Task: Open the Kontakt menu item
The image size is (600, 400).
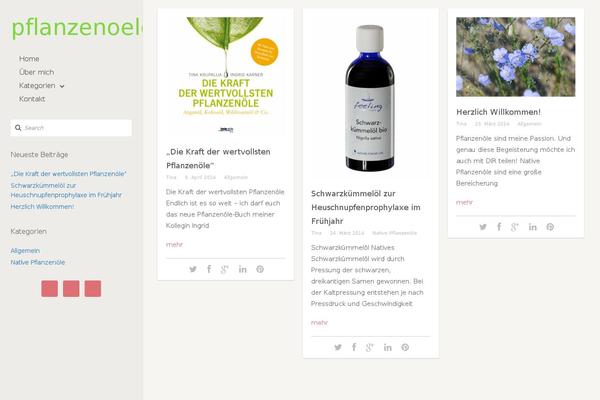Action: 32,99
